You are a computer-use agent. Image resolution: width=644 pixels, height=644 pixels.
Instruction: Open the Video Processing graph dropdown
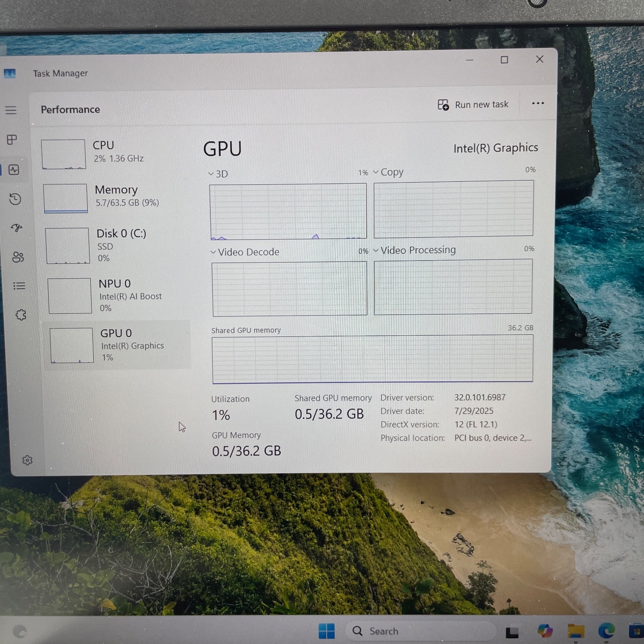pyautogui.click(x=414, y=250)
